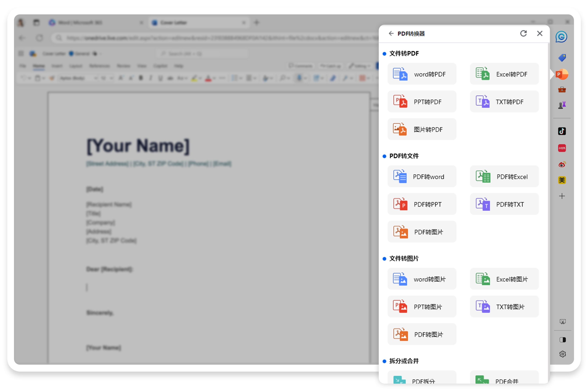Open PDF转图片 under the 文件转图片 section
The height and width of the screenshot is (391, 588).
(422, 334)
